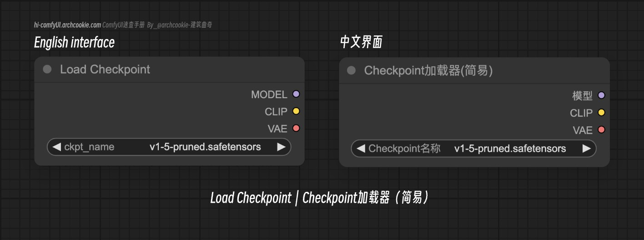Open the ckpt_name checkpoint dropdown list
644x240 pixels.
pos(169,147)
